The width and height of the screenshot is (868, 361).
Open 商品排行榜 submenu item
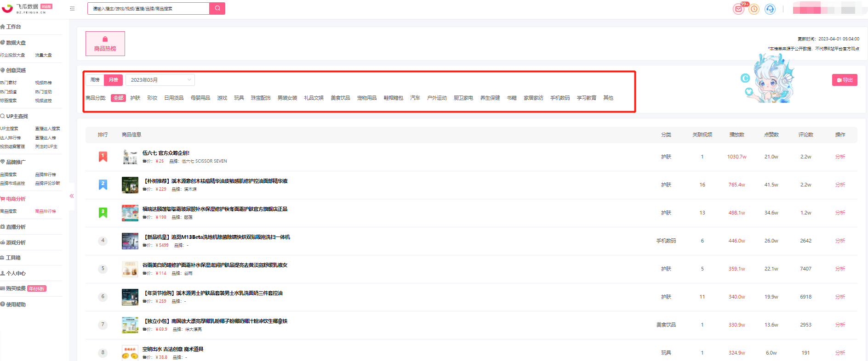pyautogui.click(x=46, y=211)
